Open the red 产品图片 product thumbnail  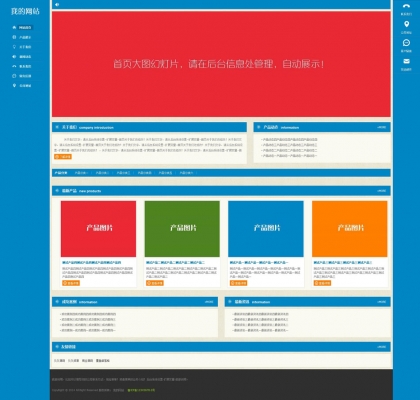click(98, 229)
